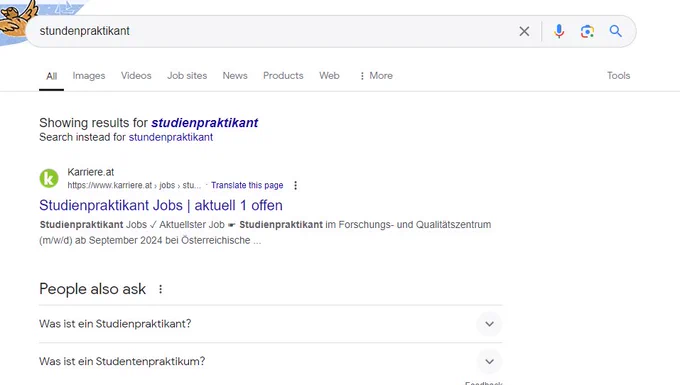Open the Products tab
The height and width of the screenshot is (385, 680).
(x=283, y=75)
